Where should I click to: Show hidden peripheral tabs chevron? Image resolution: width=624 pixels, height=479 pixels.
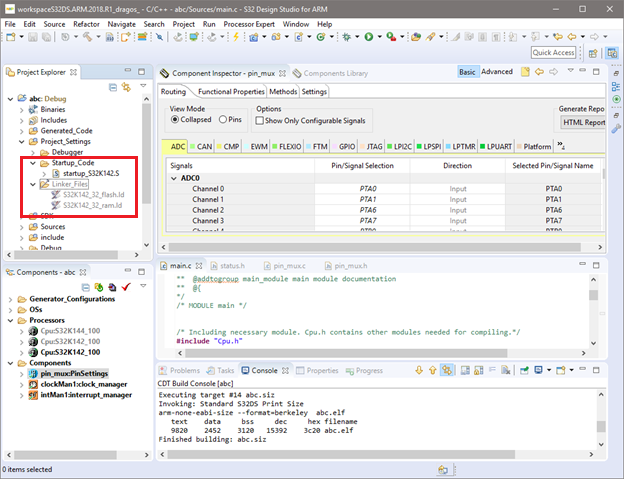[x=561, y=145]
